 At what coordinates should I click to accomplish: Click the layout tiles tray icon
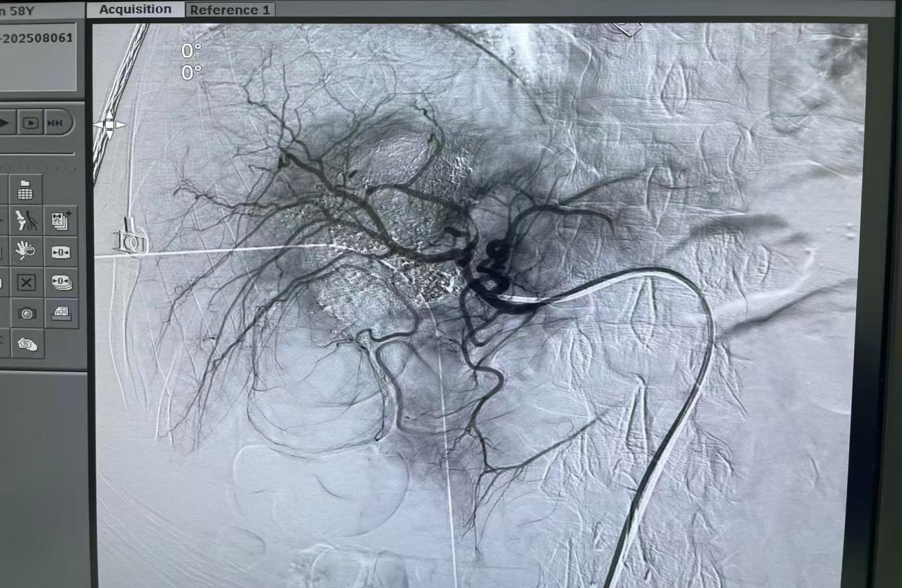click(60, 313)
